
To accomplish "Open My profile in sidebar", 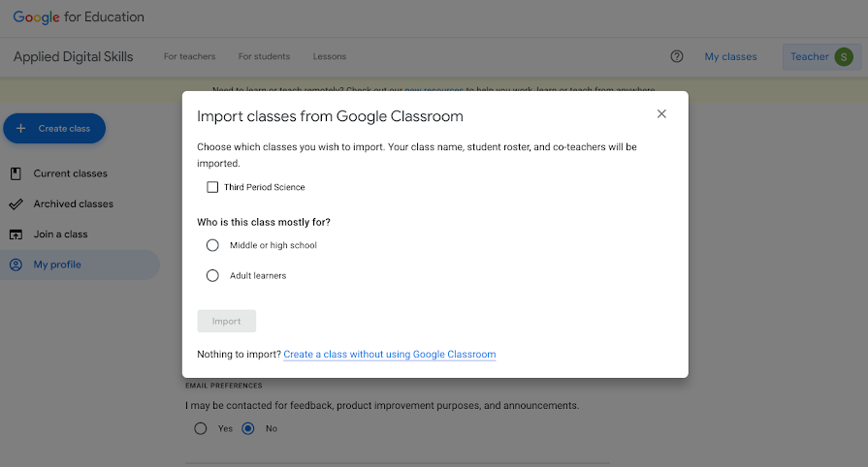I will click(80, 265).
